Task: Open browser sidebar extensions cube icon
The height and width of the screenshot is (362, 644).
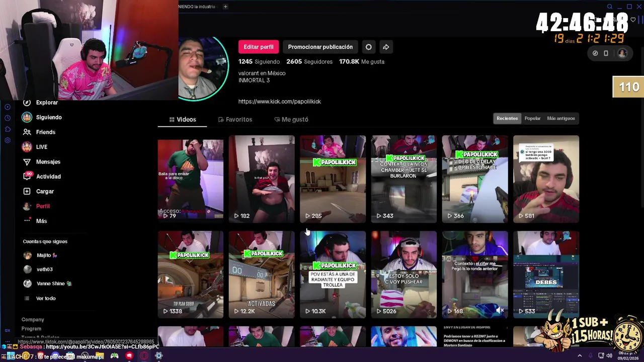Action: coord(8,129)
